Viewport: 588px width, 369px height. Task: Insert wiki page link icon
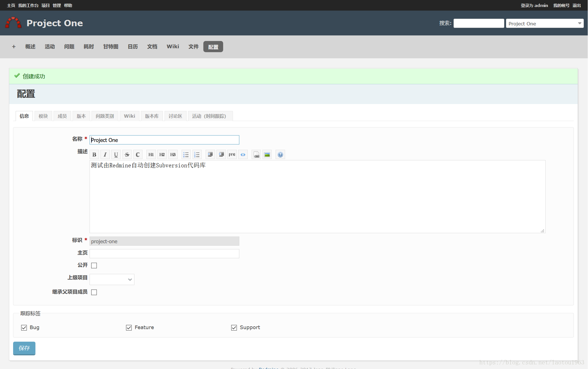(256, 154)
